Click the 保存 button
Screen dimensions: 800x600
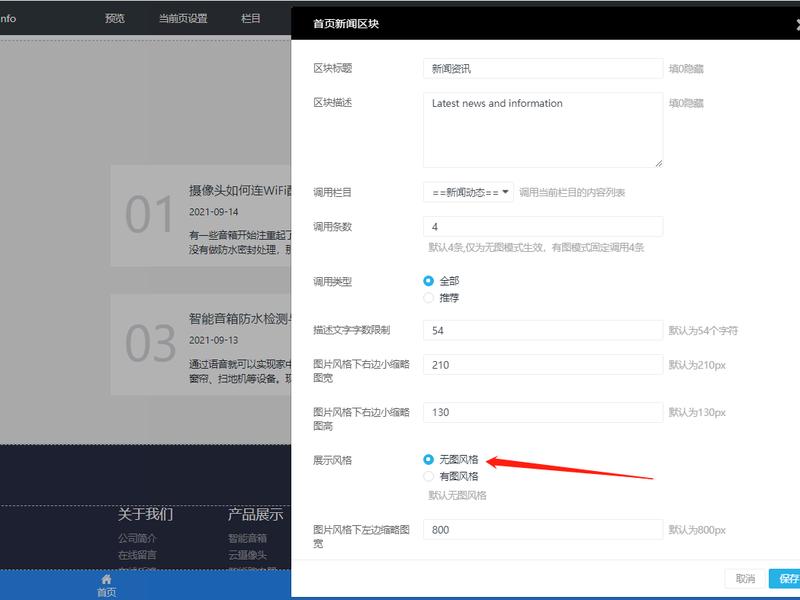tap(786, 579)
